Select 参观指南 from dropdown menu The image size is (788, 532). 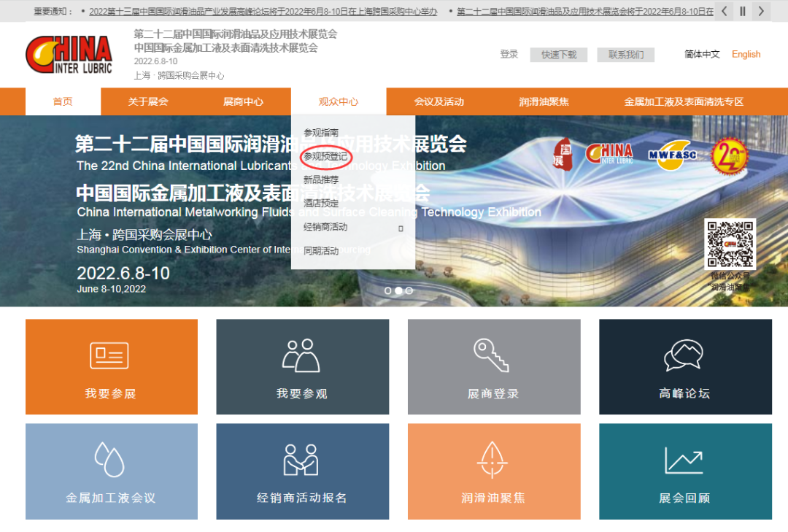click(321, 133)
